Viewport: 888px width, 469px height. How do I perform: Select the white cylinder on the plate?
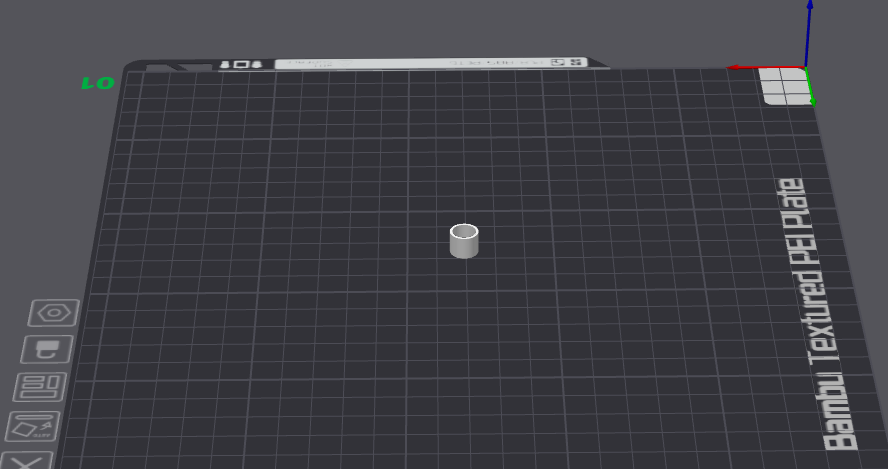[464, 241]
